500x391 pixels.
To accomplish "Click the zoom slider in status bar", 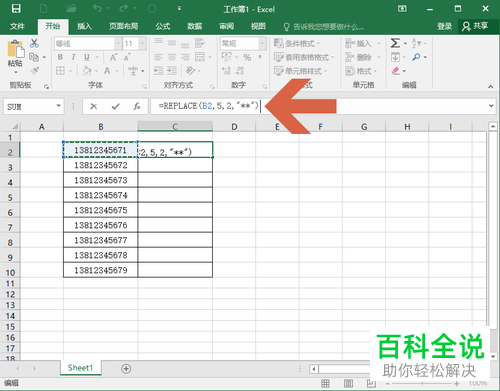I will 422,384.
